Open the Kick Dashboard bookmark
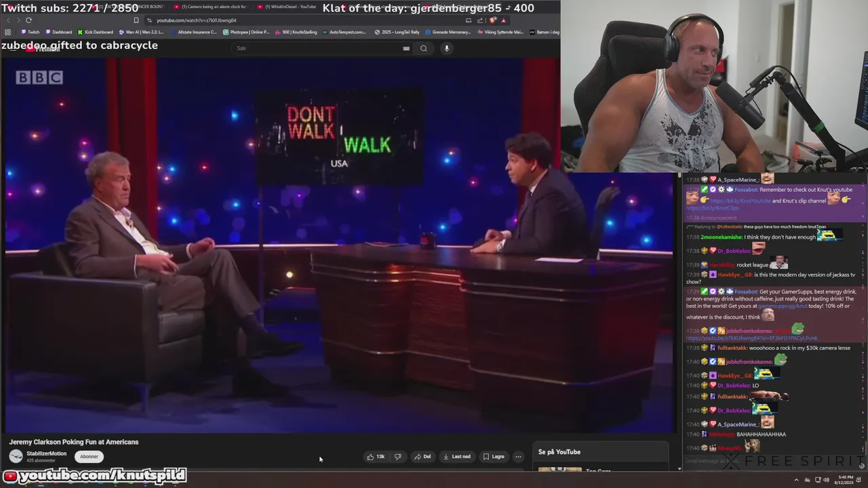 pos(95,32)
